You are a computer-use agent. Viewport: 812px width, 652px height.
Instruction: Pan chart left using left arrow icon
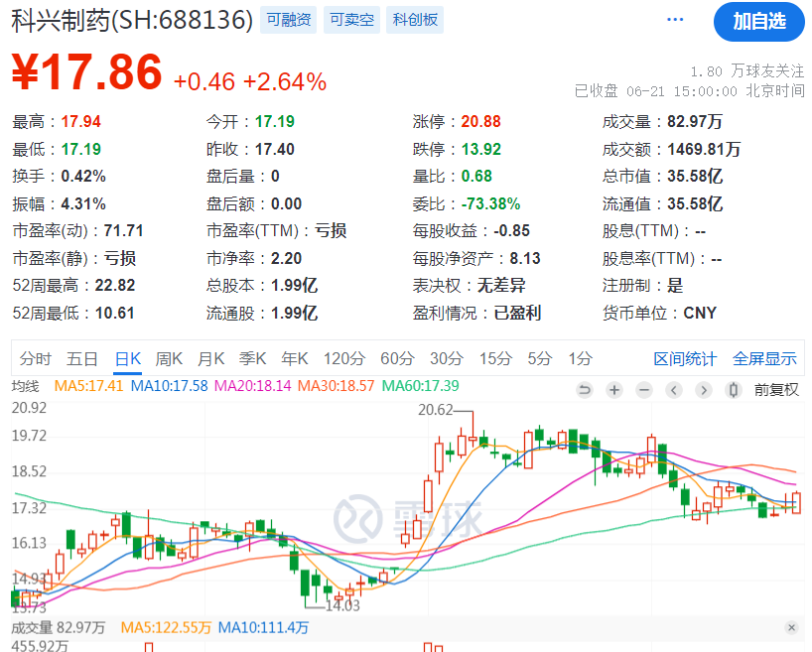673,390
